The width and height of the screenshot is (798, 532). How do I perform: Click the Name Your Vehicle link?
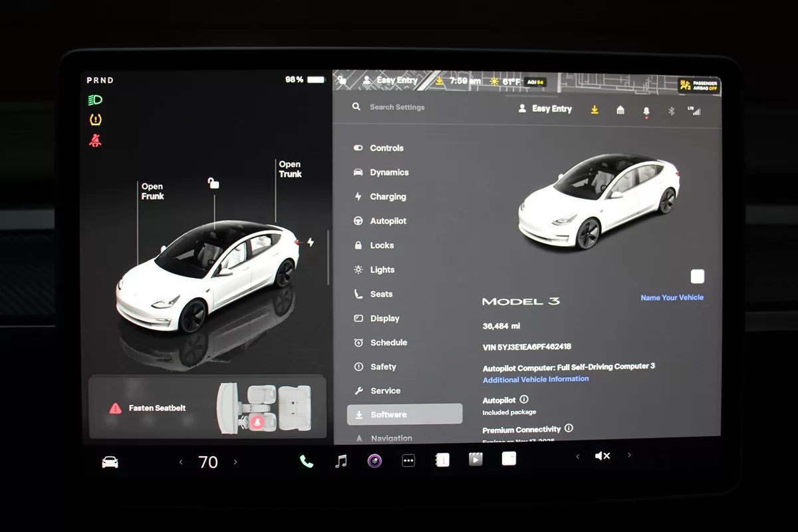672,298
